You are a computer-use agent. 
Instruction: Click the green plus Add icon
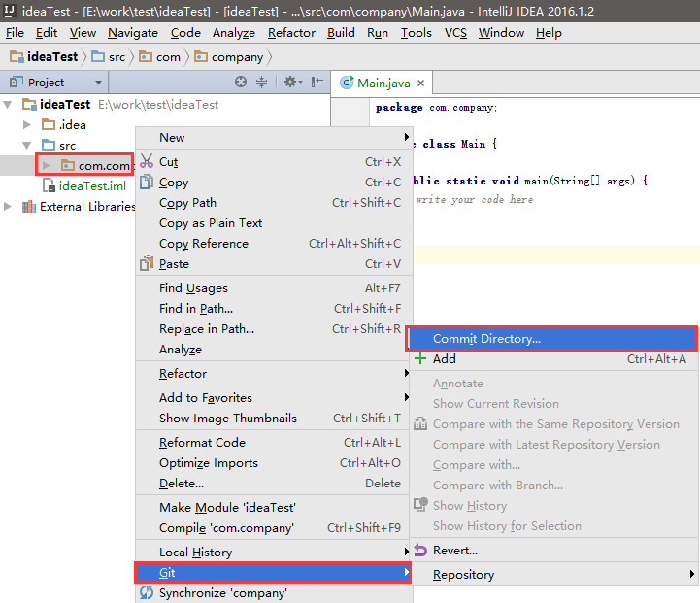(419, 359)
